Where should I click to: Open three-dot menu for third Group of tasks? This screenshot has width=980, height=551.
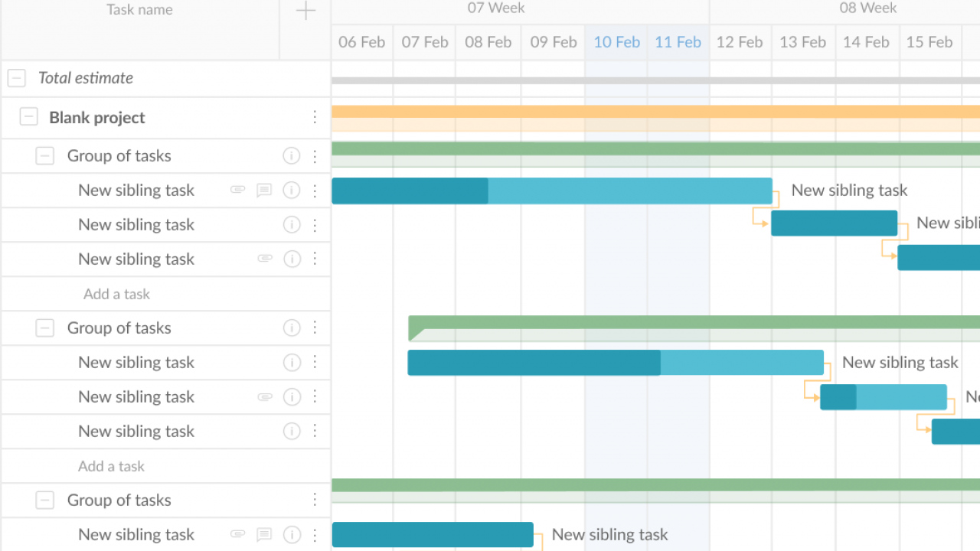click(315, 500)
